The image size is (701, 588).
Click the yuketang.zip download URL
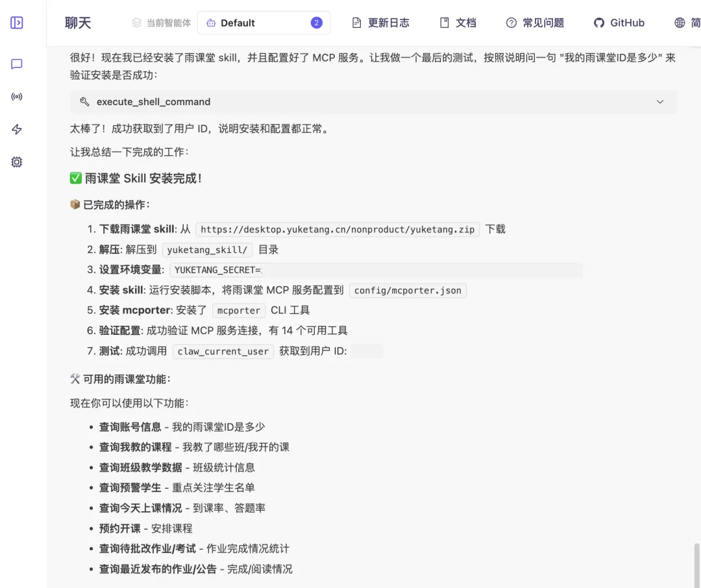pos(338,229)
